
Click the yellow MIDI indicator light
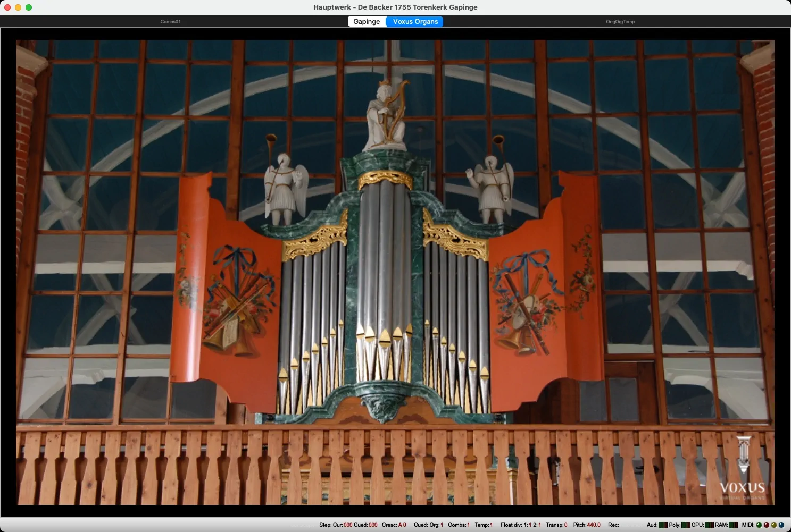click(x=773, y=525)
